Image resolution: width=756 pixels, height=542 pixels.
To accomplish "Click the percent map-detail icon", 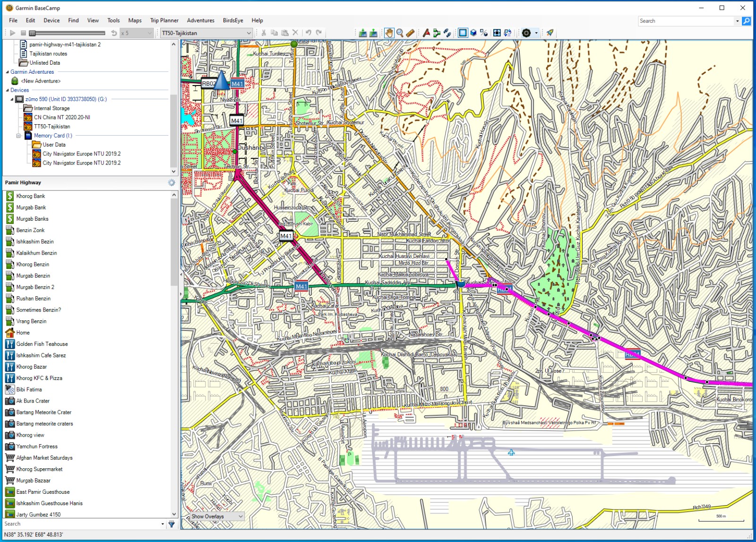I will tap(483, 33).
